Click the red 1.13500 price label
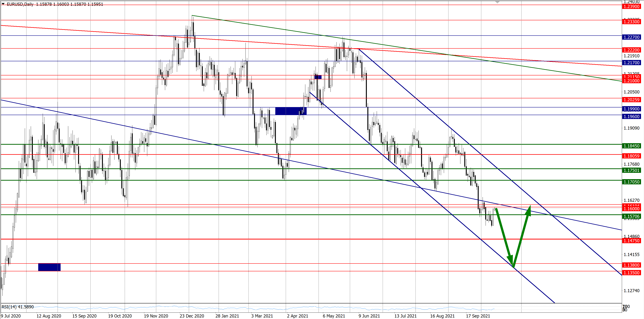Image resolution: width=644 pixels, height=319 pixels. tap(631, 273)
